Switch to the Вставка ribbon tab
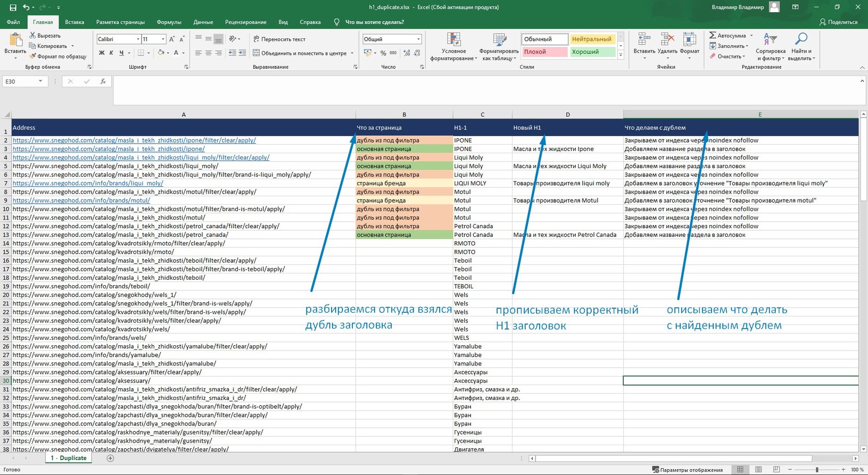 coord(75,22)
